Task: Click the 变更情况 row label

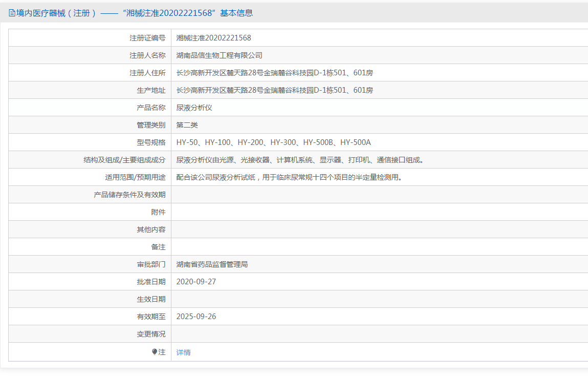Action: pyautogui.click(x=151, y=334)
